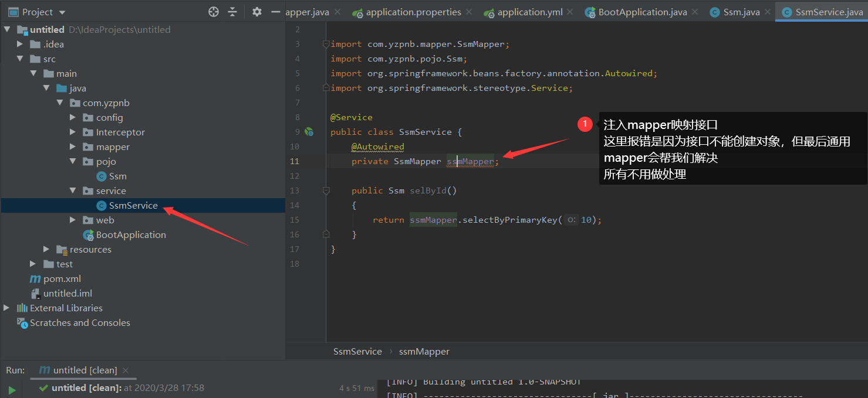Close the BootApplication.java tab
Screen dimensions: 868x398
[694, 12]
